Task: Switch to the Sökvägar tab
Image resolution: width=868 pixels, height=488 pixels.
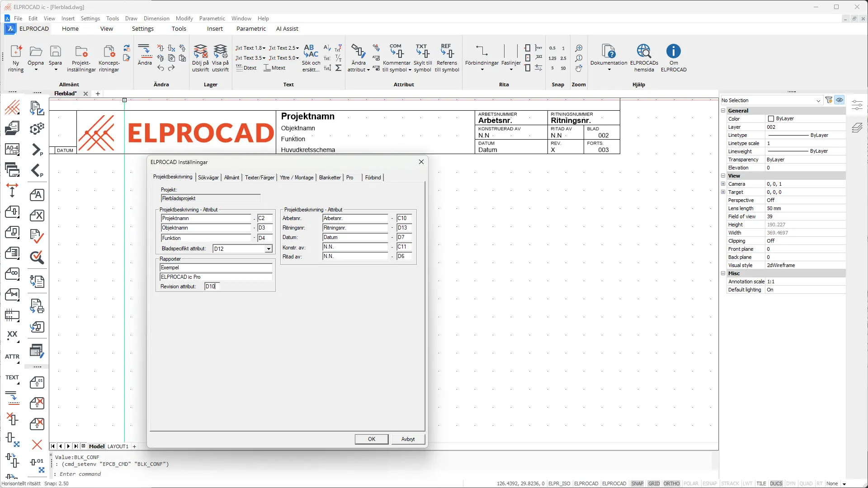Action: coord(208,178)
